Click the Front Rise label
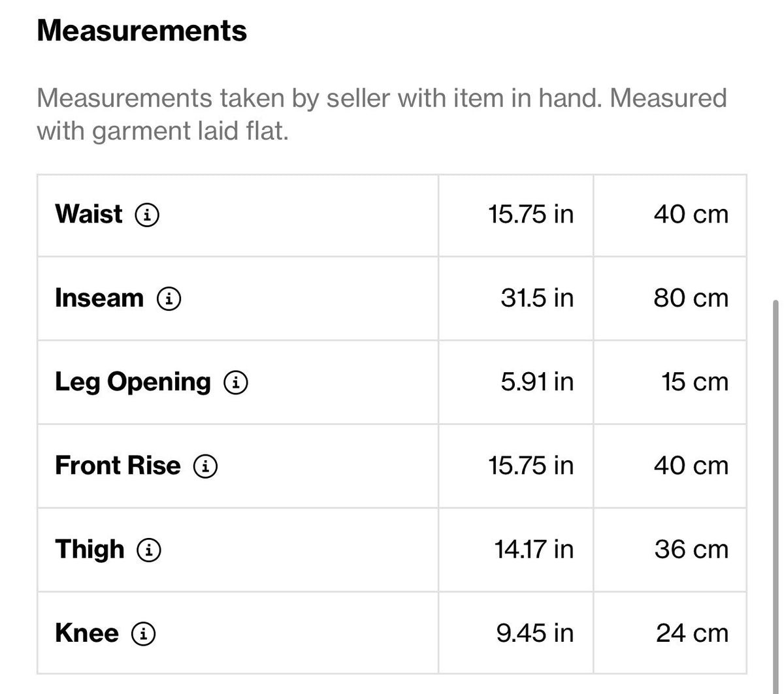Screen dimensions: 784x694 (x=118, y=465)
